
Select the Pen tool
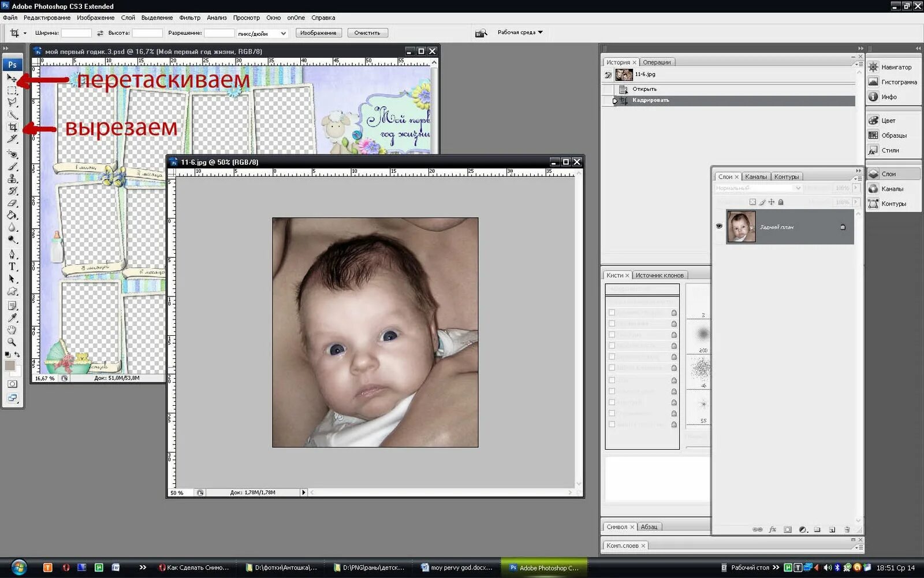[12, 254]
